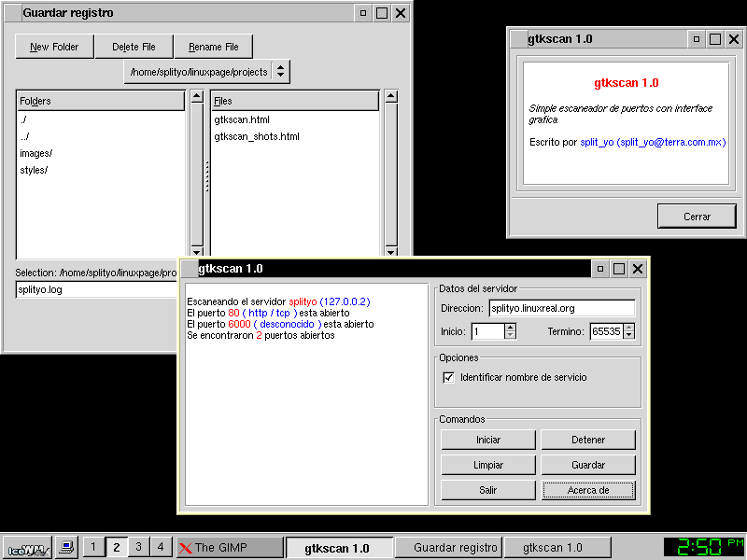747x560 pixels.
Task: Click the Files column header
Action: point(295,101)
